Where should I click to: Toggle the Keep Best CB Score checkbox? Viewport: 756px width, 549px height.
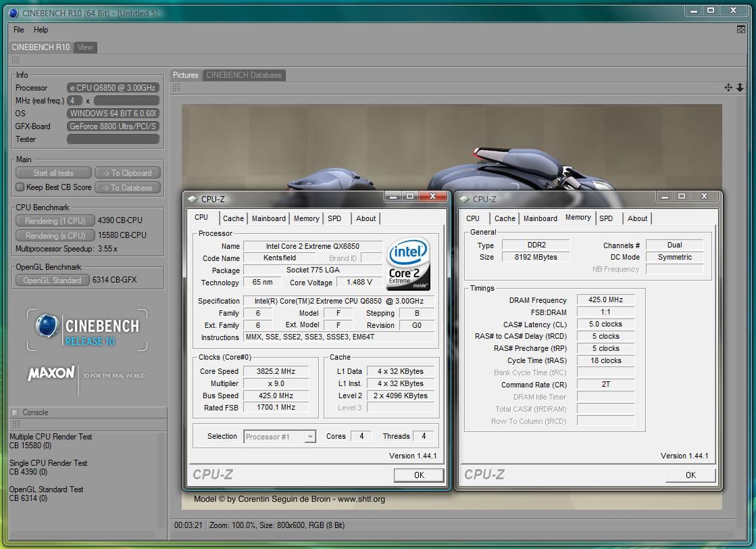(20, 187)
